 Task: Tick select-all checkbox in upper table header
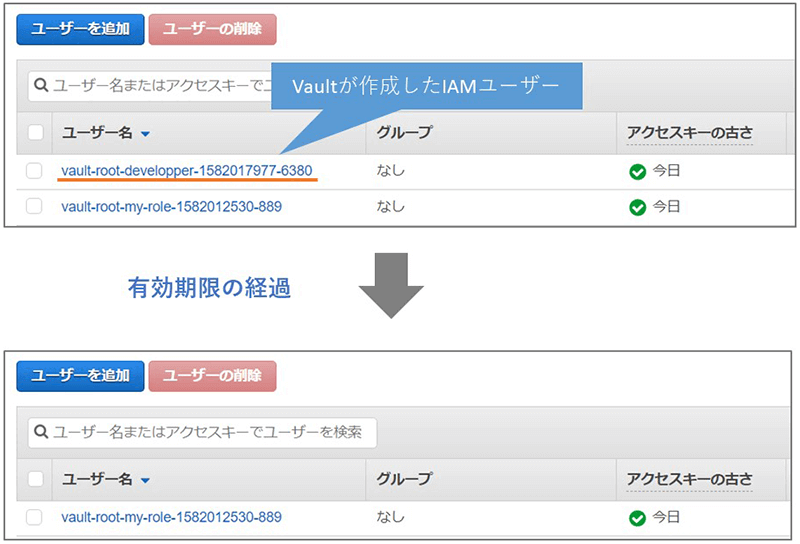pos(35,132)
